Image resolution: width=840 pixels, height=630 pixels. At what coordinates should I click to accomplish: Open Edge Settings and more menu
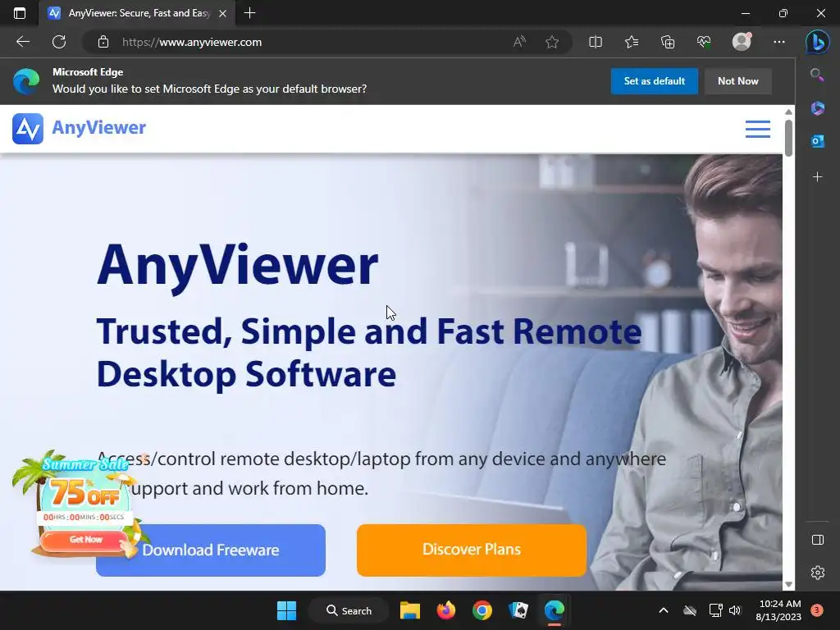[779, 42]
